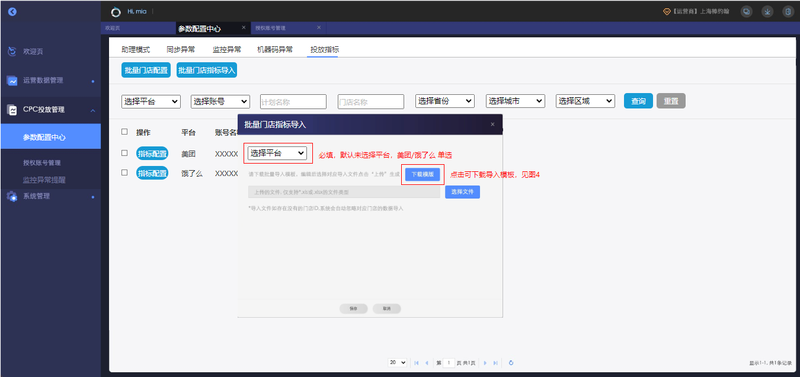Click the 平台 column header
The image size is (800, 377).
point(188,132)
